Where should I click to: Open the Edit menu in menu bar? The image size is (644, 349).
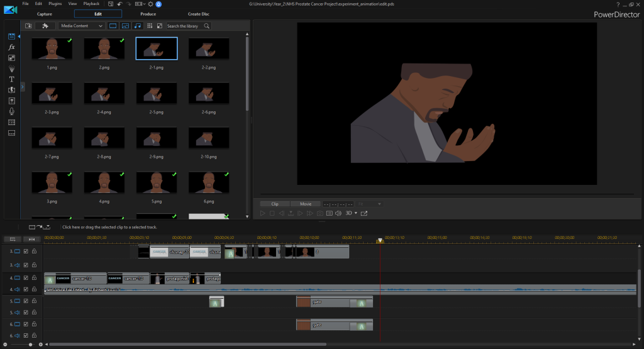38,4
